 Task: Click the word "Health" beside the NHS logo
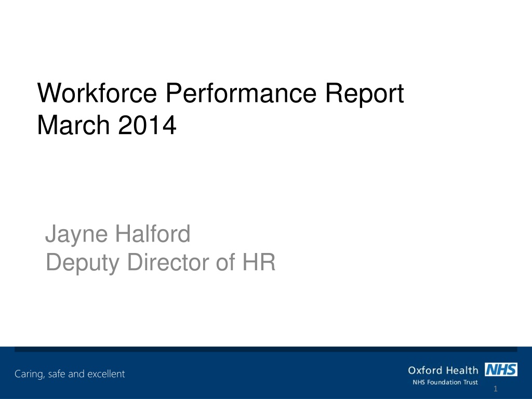click(457, 370)
